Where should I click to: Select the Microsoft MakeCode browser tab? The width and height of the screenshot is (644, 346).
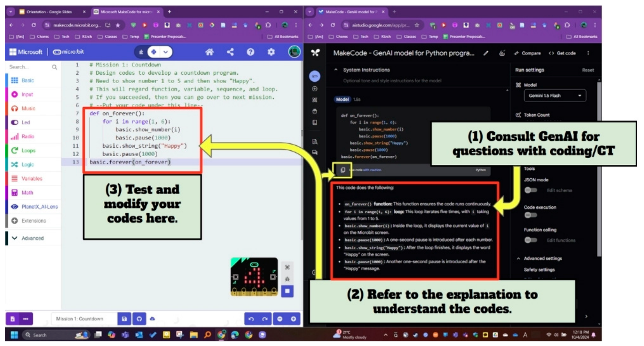tap(127, 12)
